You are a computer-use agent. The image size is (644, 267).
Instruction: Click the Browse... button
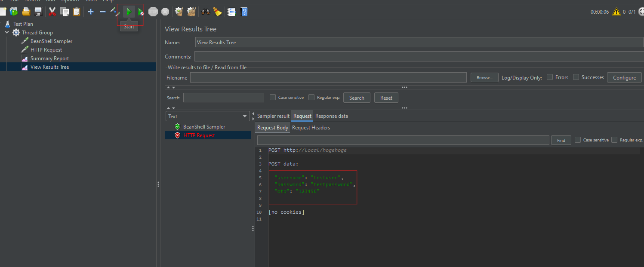484,78
